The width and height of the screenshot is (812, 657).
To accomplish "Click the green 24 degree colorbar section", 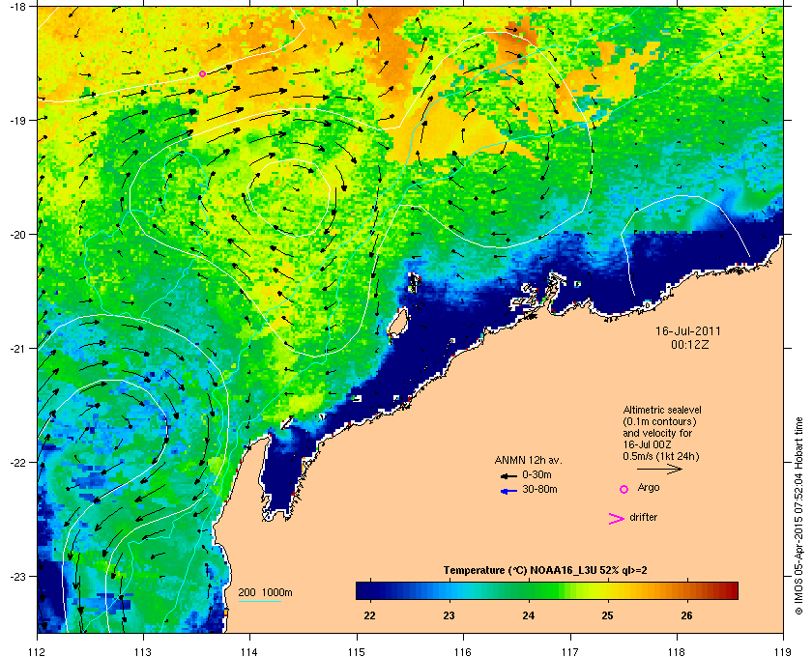I will 529,590.
